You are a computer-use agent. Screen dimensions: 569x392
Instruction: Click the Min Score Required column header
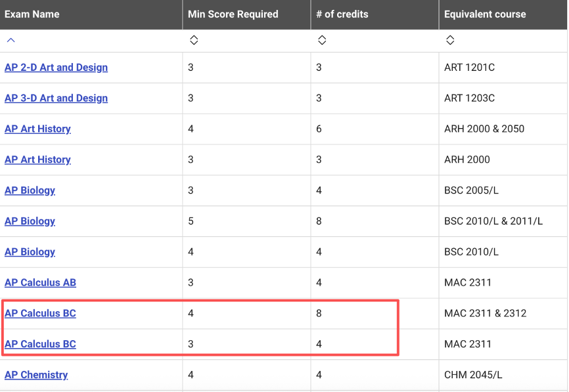pos(233,14)
